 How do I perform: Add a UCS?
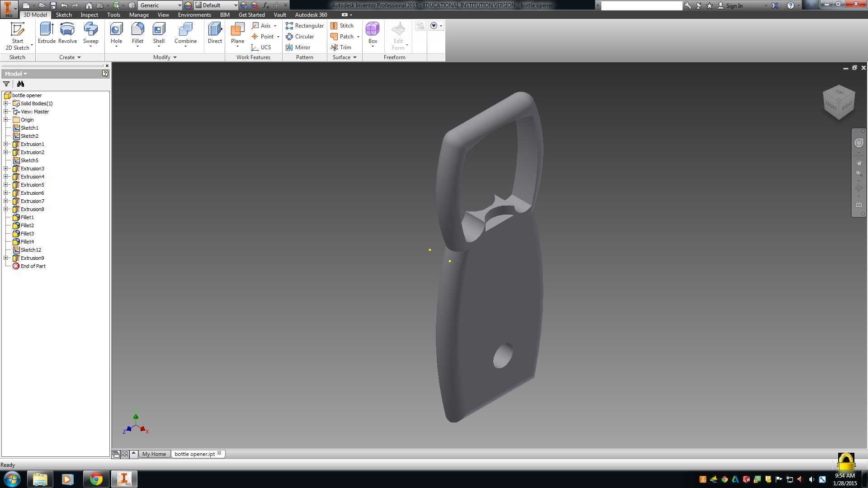(x=261, y=47)
